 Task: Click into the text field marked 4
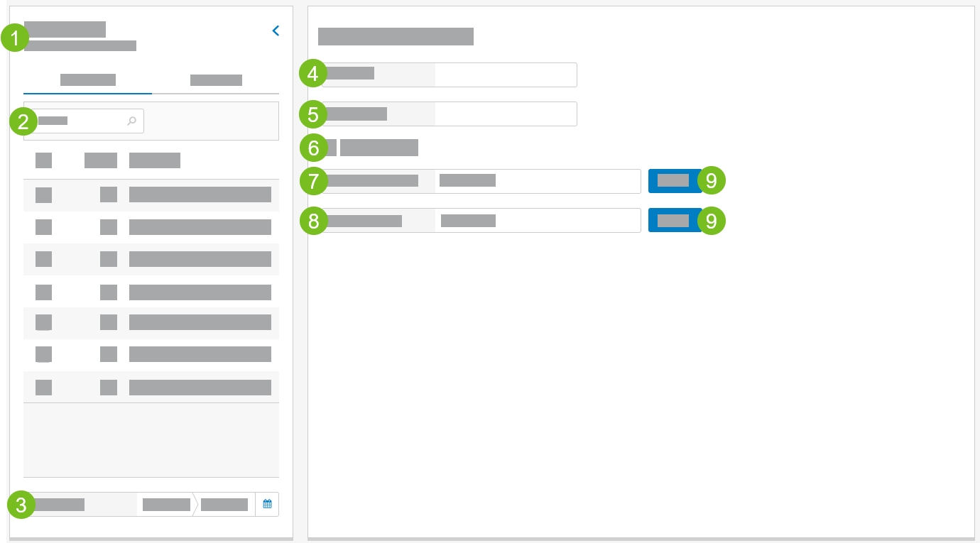505,75
